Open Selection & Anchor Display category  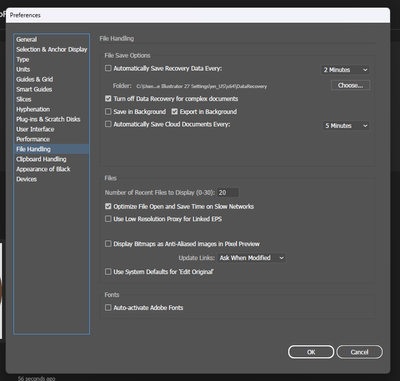tap(51, 49)
